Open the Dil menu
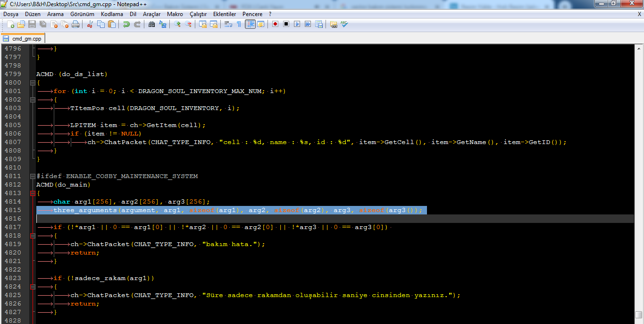The image size is (644, 324). pyautogui.click(x=133, y=14)
